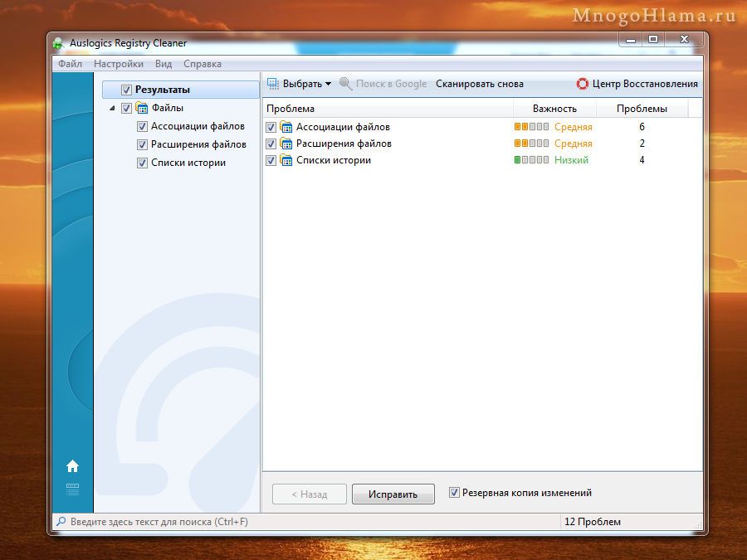This screenshot has width=747, height=560.
Task: Click the orange severity bar for Ассоциации файлов
Action: [531, 127]
